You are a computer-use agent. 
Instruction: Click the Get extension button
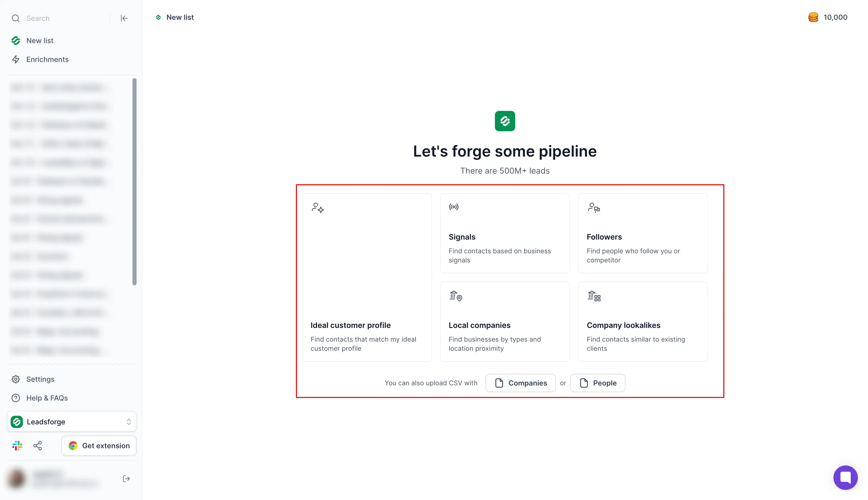pos(99,446)
